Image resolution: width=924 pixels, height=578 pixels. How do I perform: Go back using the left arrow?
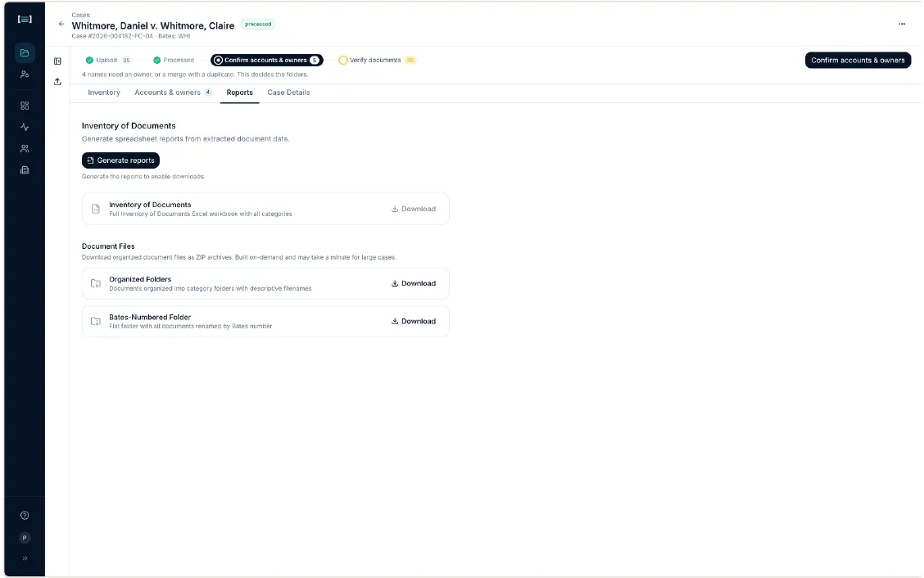coord(61,25)
